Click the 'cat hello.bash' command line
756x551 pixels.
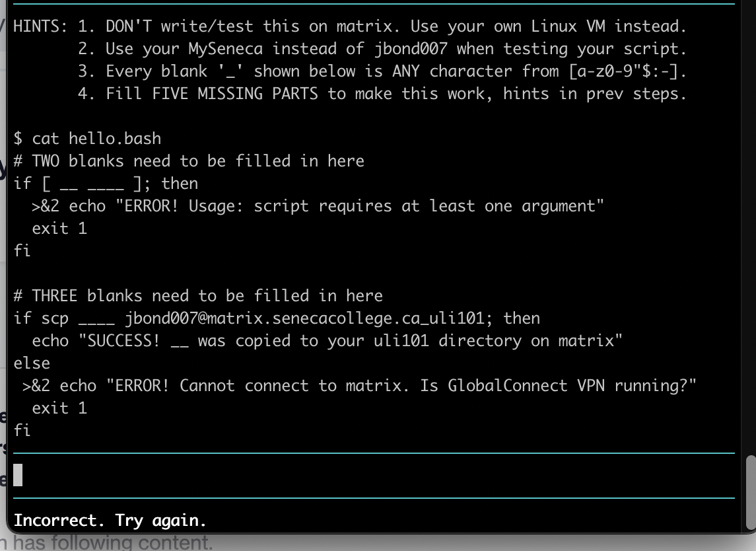click(x=88, y=138)
